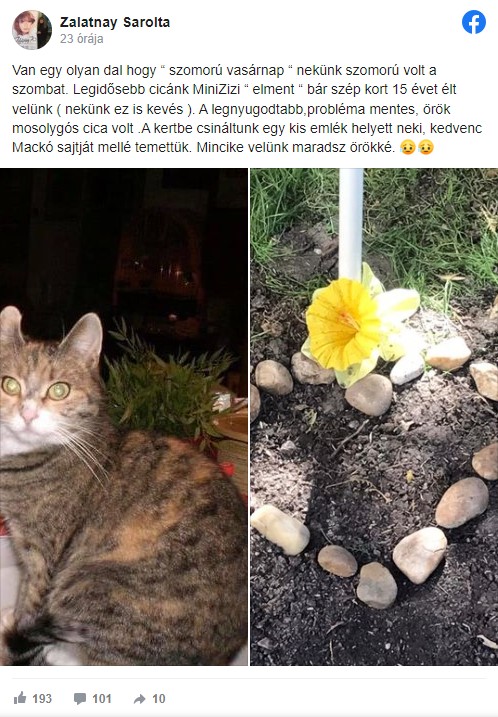View the 10 shares count
This screenshot has height=717, width=498.
(x=159, y=699)
